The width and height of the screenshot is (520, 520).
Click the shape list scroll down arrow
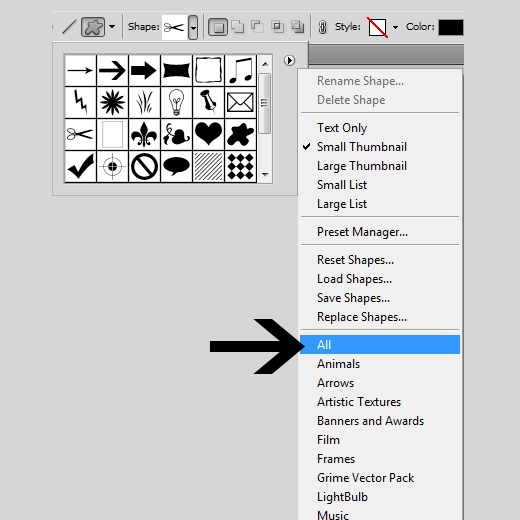pos(265,174)
